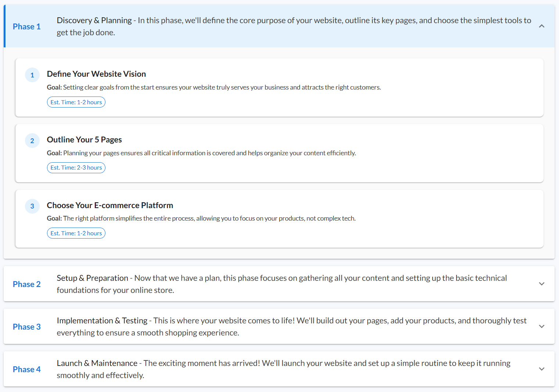This screenshot has height=392, width=559.
Task: Expand the Phase 4 Launch & Maintenance section
Action: coord(541,369)
